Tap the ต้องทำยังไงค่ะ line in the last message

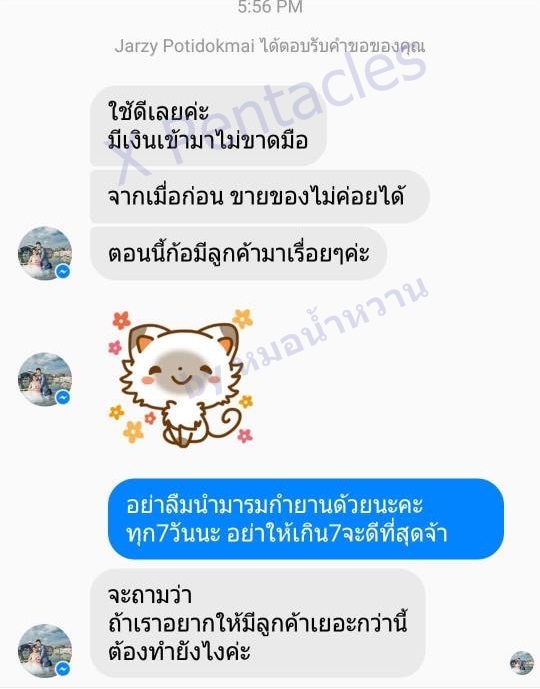(179, 651)
